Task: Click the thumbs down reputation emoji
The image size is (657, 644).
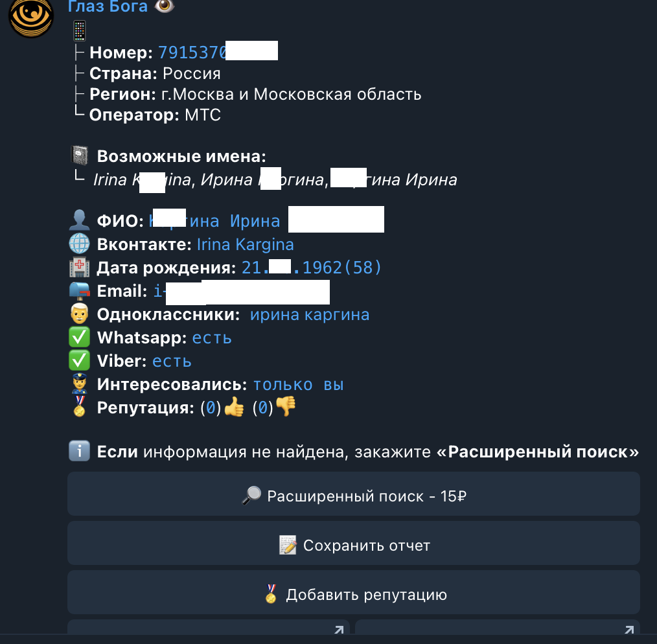Action: click(x=286, y=406)
